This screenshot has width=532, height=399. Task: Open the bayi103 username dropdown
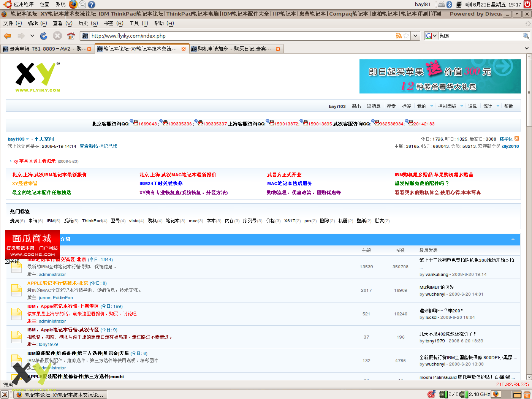[18, 139]
